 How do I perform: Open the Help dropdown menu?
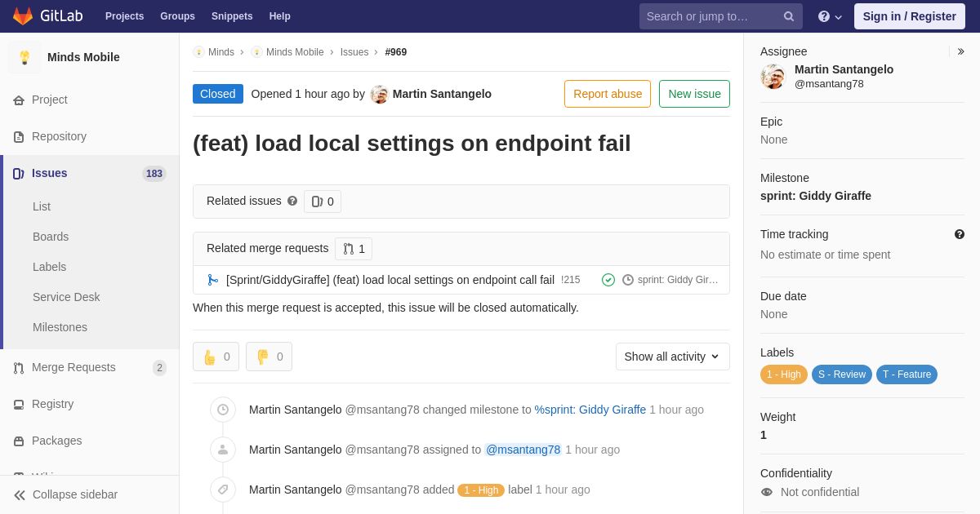coord(830,16)
